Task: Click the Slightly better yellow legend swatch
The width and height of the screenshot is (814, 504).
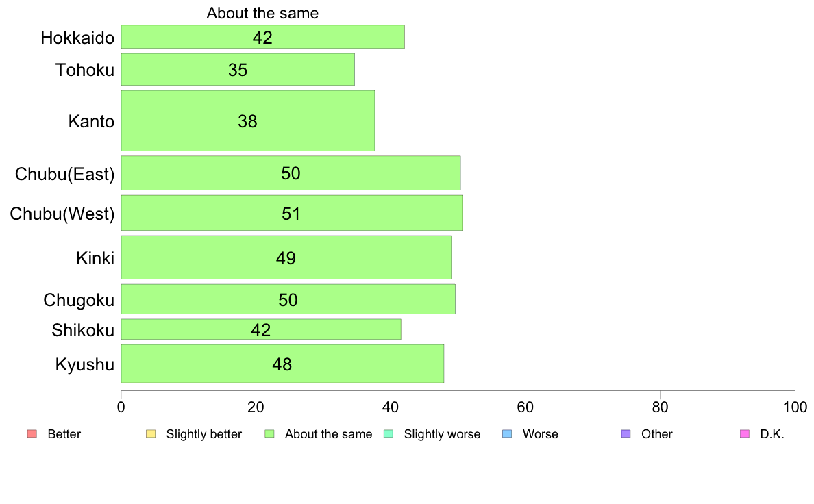Action: tap(151, 434)
